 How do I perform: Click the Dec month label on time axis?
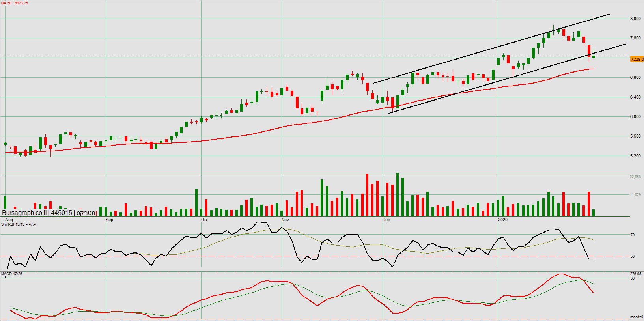[x=386, y=220]
